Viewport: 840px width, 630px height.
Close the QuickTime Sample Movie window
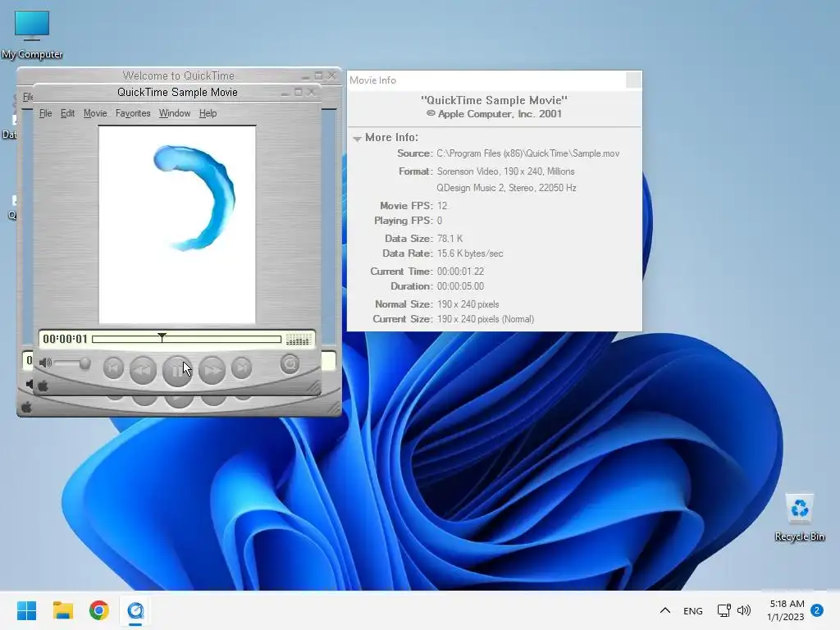pyautogui.click(x=311, y=92)
